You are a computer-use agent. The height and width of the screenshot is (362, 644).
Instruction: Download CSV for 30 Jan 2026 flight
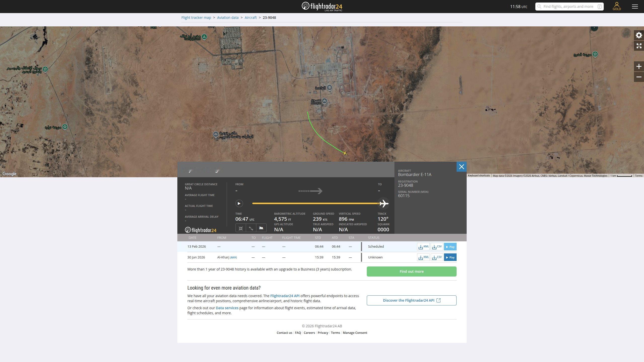[x=437, y=257]
